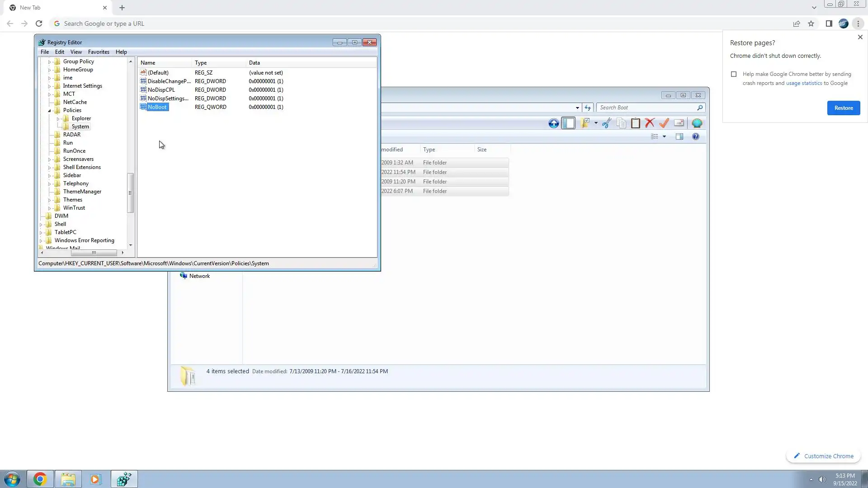Click the registry tree vertical scrollbar

pos(130,192)
